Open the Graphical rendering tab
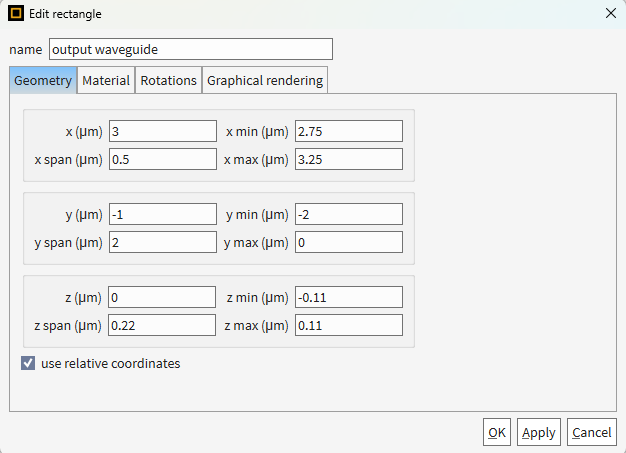The width and height of the screenshot is (626, 453). point(265,80)
